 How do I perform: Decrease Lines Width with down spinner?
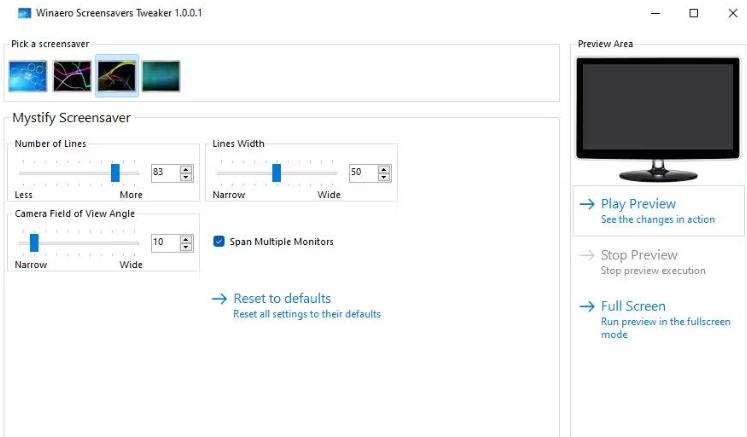tap(384, 177)
